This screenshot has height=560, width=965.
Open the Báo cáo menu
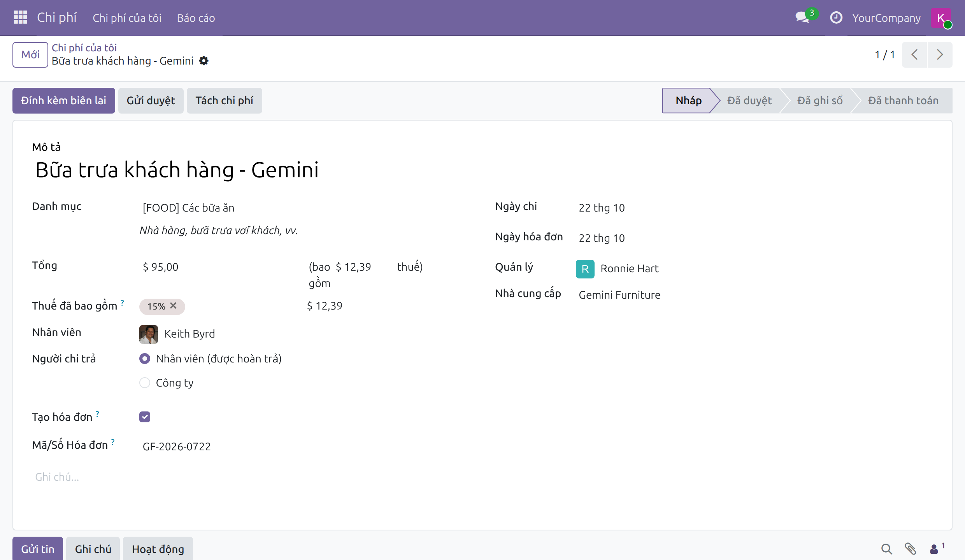[x=196, y=18]
